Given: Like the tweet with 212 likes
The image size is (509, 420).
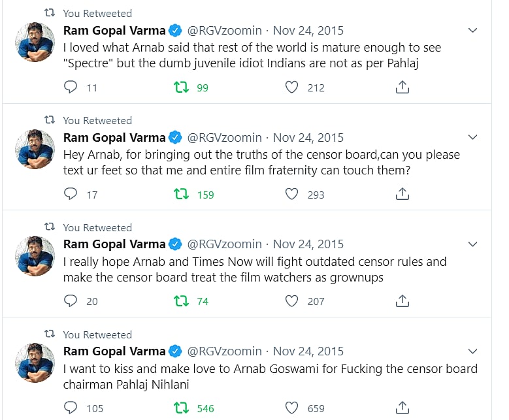Looking at the screenshot, I should tap(291, 88).
